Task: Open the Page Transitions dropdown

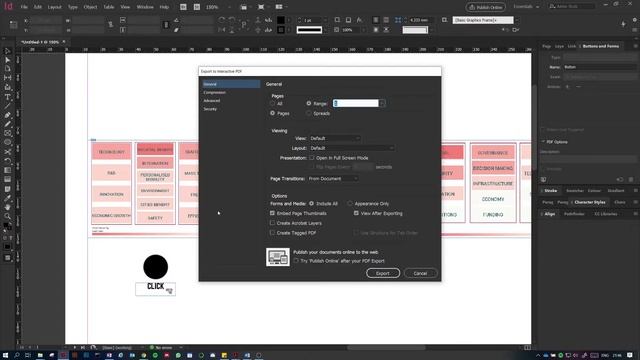Action: pos(333,179)
